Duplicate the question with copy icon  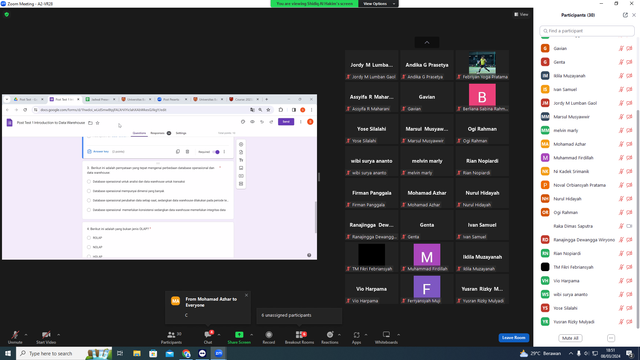[178, 151]
